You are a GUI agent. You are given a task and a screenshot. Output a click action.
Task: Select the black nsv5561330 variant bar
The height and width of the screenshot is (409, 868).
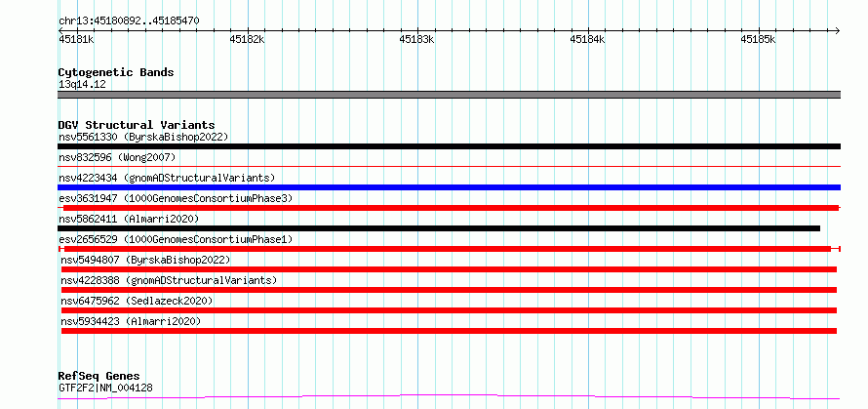(x=449, y=146)
